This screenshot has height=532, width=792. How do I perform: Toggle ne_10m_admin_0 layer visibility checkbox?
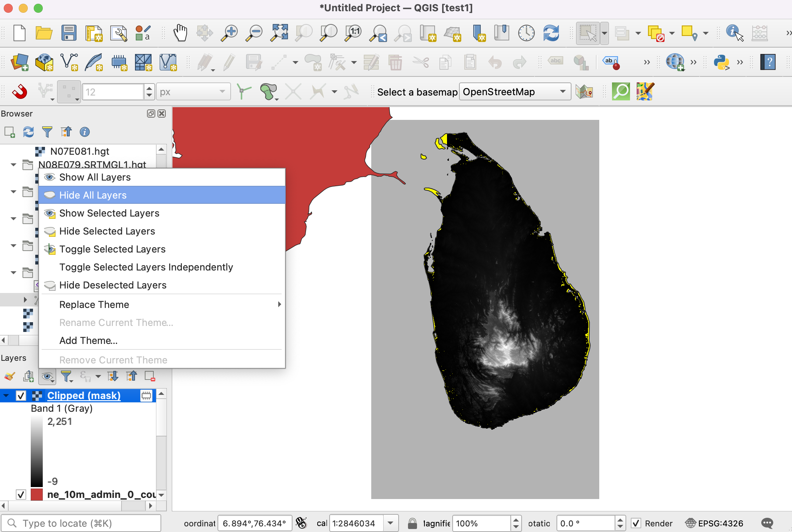21,495
